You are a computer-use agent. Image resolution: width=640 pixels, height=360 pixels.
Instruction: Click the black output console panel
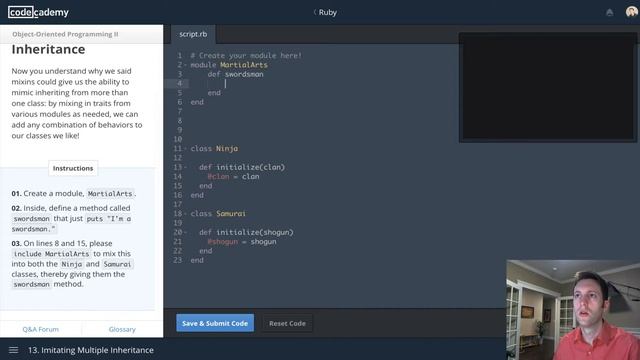click(x=548, y=87)
